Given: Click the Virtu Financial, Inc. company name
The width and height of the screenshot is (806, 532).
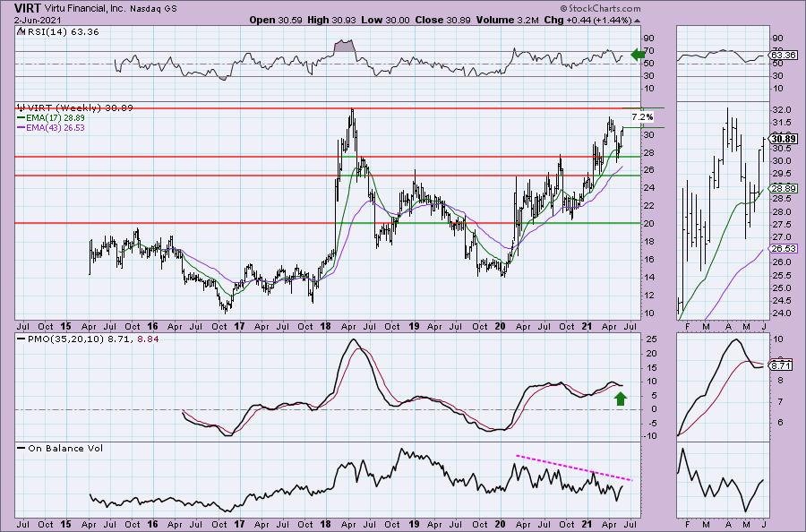Looking at the screenshot, I should click(85, 9).
